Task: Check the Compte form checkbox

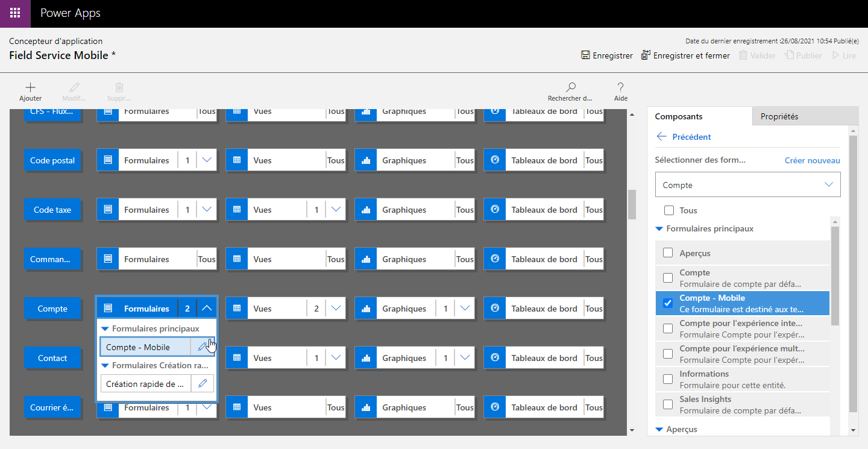Action: (x=668, y=278)
